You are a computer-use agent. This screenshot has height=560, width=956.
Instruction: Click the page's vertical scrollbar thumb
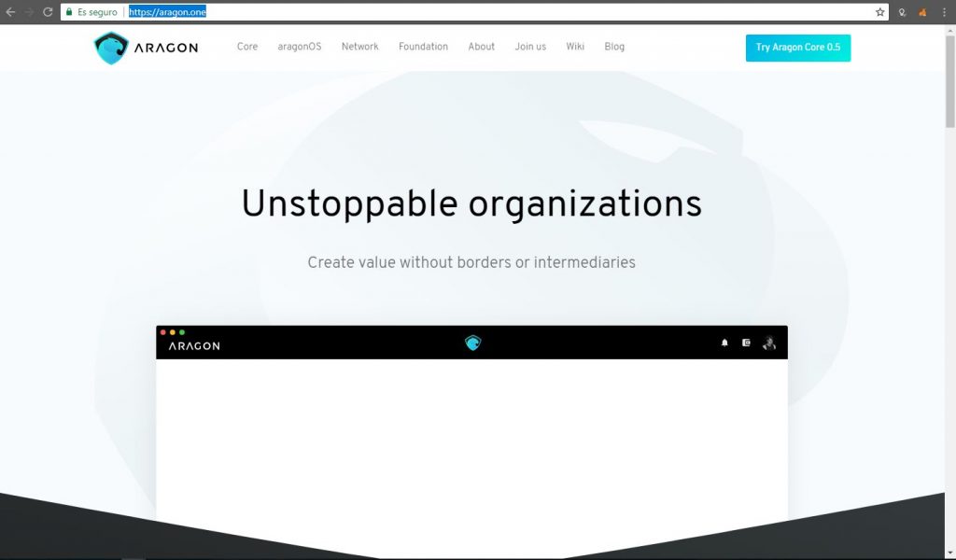tap(949, 81)
